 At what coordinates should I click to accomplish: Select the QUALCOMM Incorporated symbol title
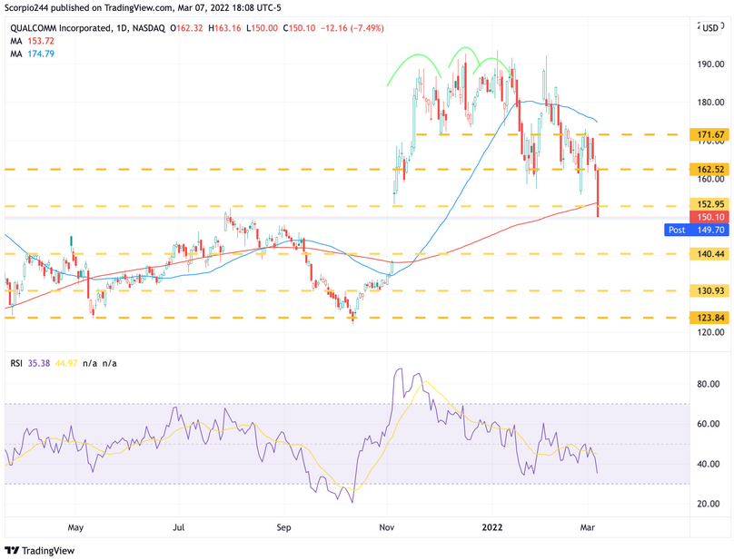[60, 28]
